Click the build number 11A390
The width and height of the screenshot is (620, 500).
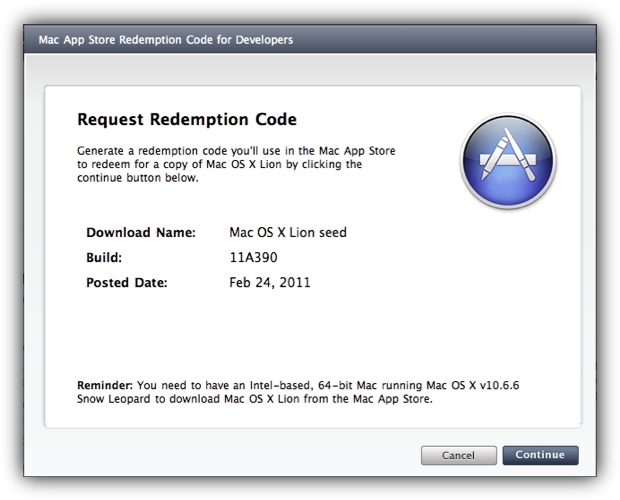pyautogui.click(x=253, y=257)
